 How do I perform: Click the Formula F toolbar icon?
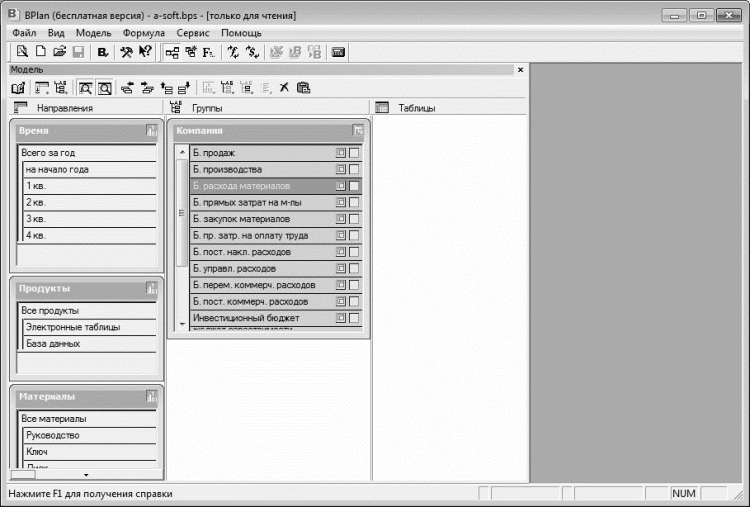point(208,52)
